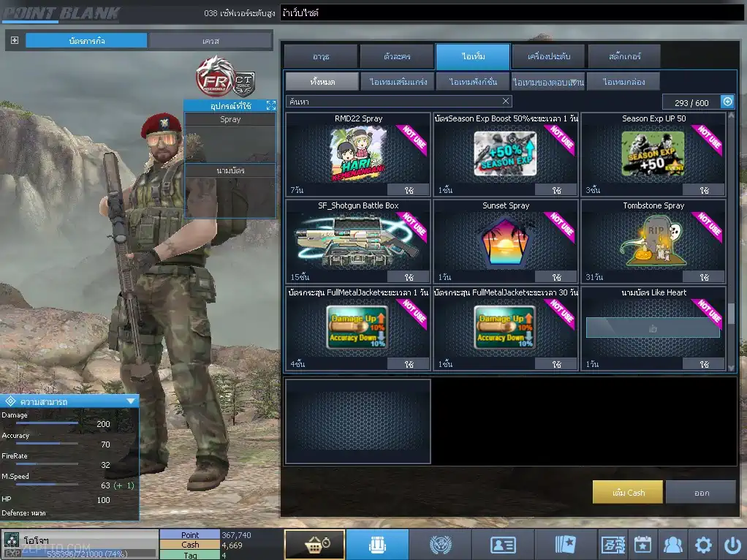This screenshot has width=747, height=560.
Task: Click the เติม Cash button
Action: (x=628, y=493)
